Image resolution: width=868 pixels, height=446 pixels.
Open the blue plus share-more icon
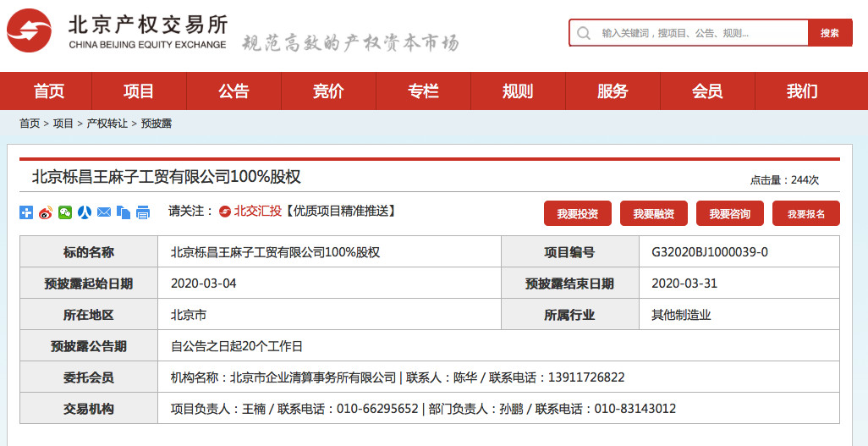coord(26,212)
